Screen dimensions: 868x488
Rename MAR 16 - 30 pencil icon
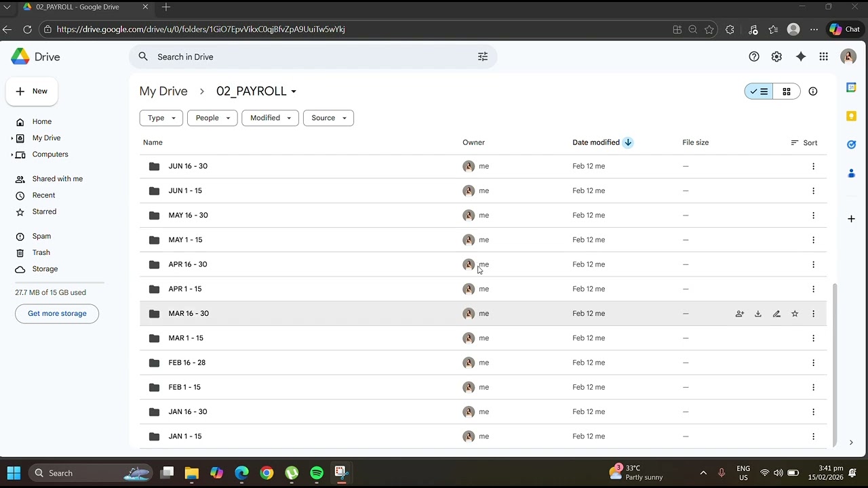pos(776,314)
